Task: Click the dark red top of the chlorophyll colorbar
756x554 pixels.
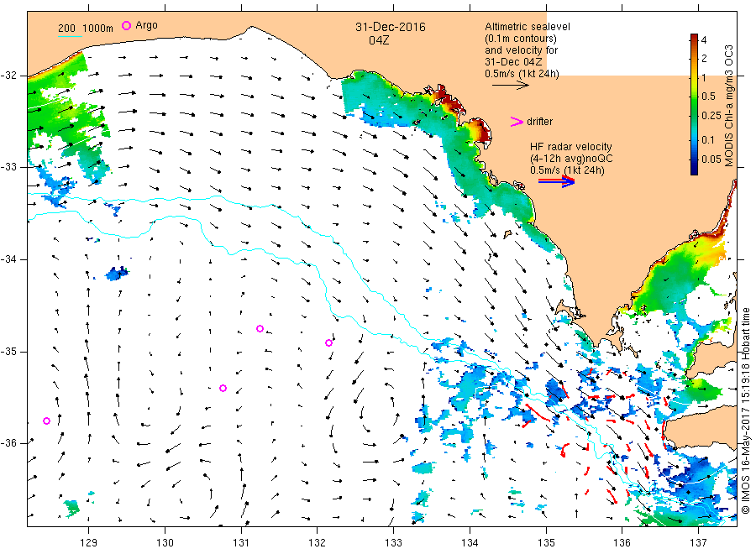Action: (695, 38)
